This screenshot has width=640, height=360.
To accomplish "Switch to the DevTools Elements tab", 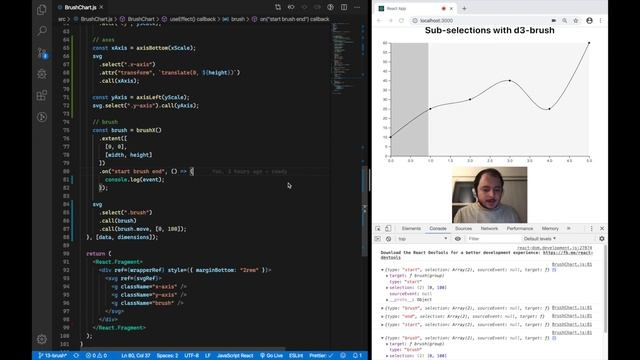I will click(411, 229).
